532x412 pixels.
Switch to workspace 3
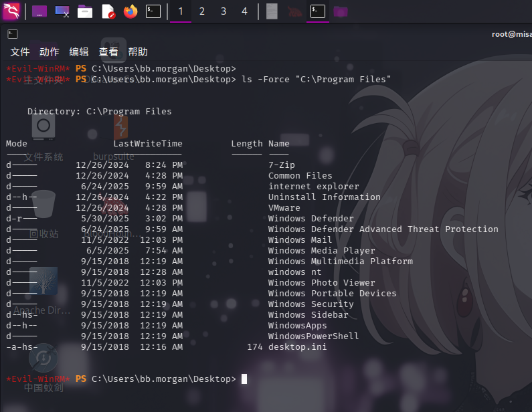coord(224,11)
